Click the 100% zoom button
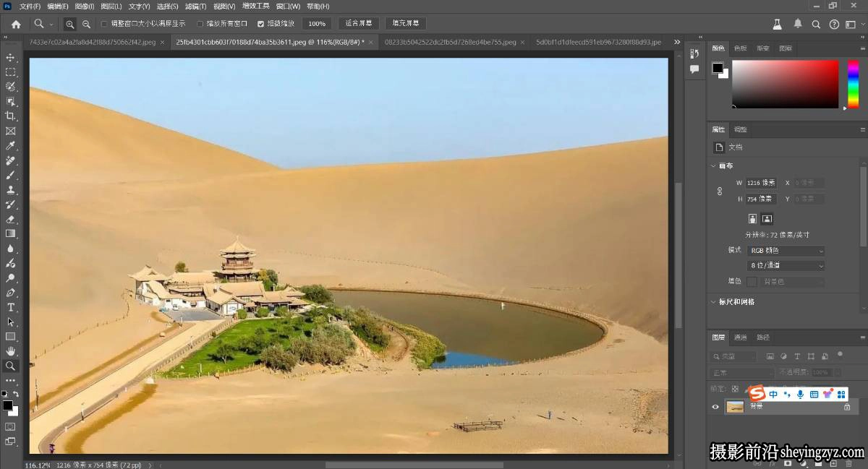868x469 pixels. pos(317,24)
